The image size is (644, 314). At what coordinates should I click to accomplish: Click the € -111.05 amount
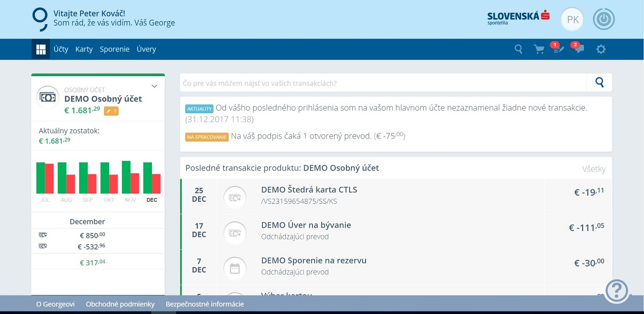[x=587, y=228]
